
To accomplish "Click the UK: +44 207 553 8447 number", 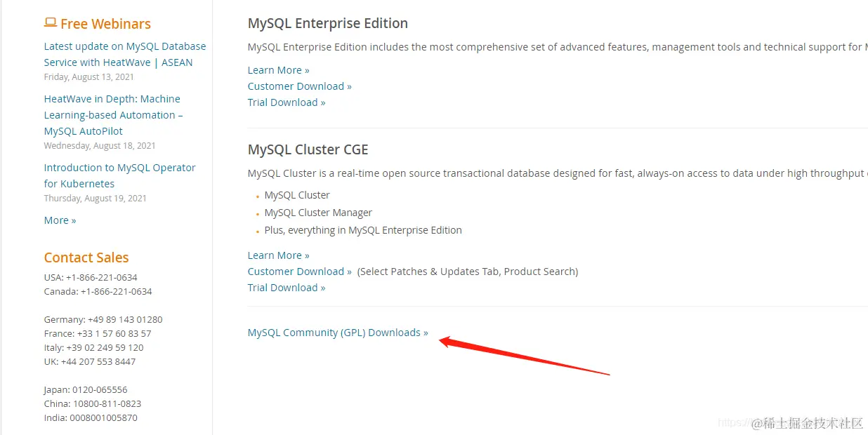I will click(x=90, y=361).
